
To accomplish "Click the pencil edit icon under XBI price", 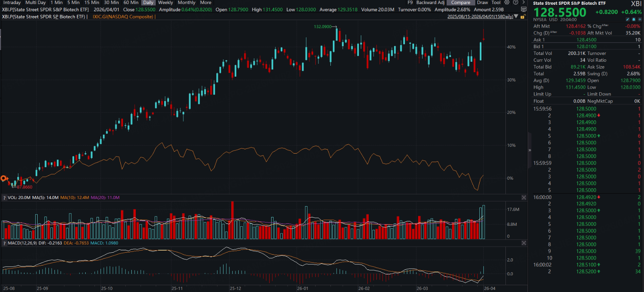I will 627,19.
